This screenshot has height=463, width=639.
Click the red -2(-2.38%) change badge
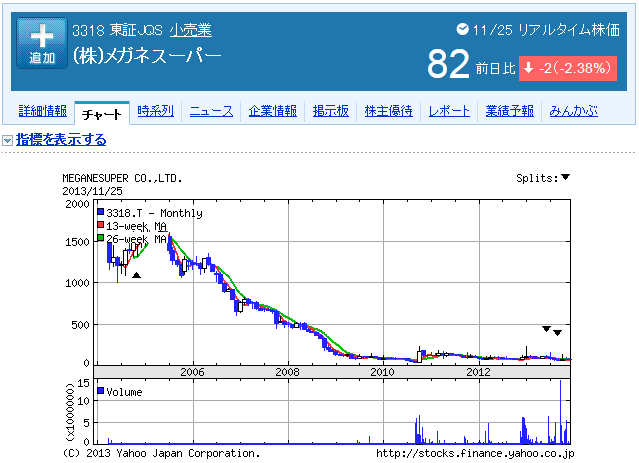pos(568,68)
